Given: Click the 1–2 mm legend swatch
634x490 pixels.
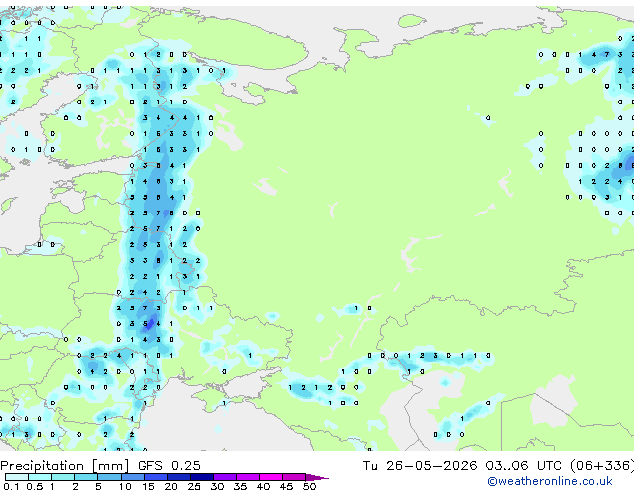Looking at the screenshot, I should point(63,477).
